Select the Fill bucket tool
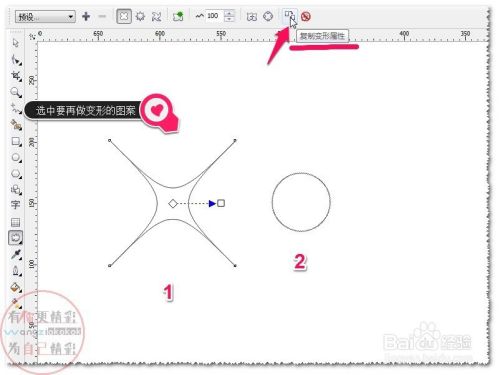Viewport: 500px width, 375px height. tap(16, 287)
